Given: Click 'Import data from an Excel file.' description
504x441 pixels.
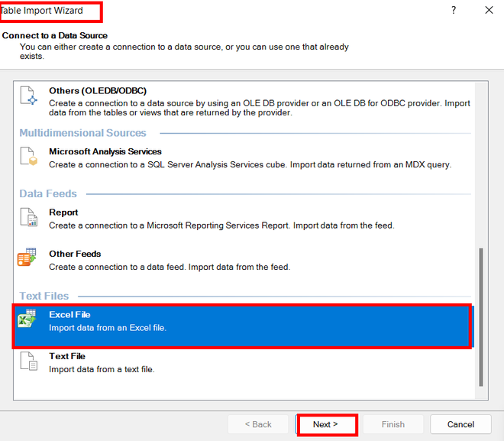Looking at the screenshot, I should tap(108, 328).
